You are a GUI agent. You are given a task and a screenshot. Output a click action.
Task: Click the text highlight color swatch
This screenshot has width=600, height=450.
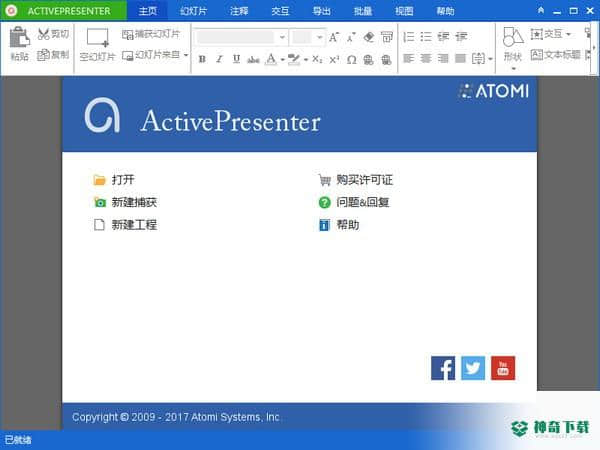(294, 59)
